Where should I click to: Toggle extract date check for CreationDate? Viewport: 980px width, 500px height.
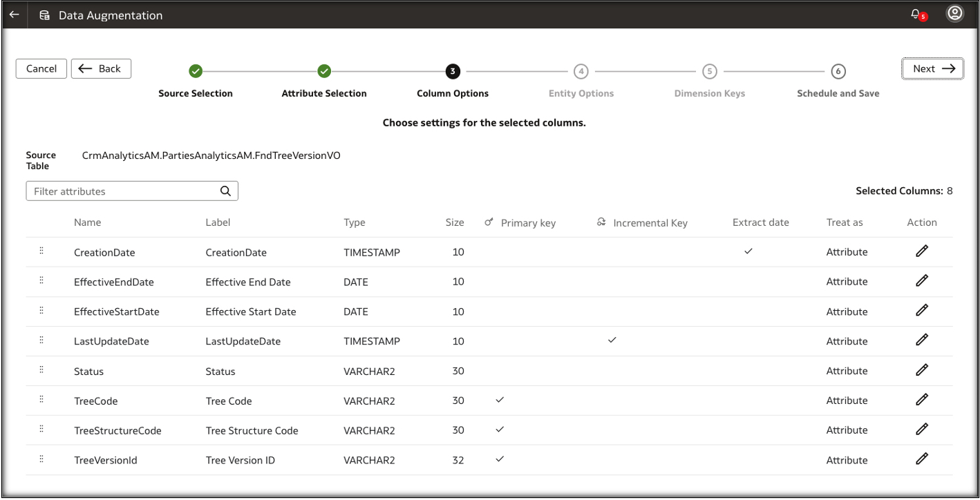click(748, 251)
